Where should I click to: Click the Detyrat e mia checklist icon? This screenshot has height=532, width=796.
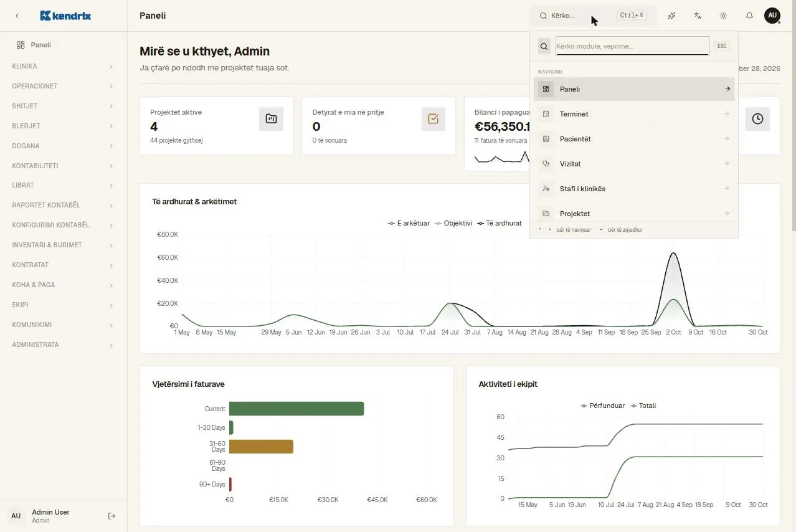click(434, 118)
